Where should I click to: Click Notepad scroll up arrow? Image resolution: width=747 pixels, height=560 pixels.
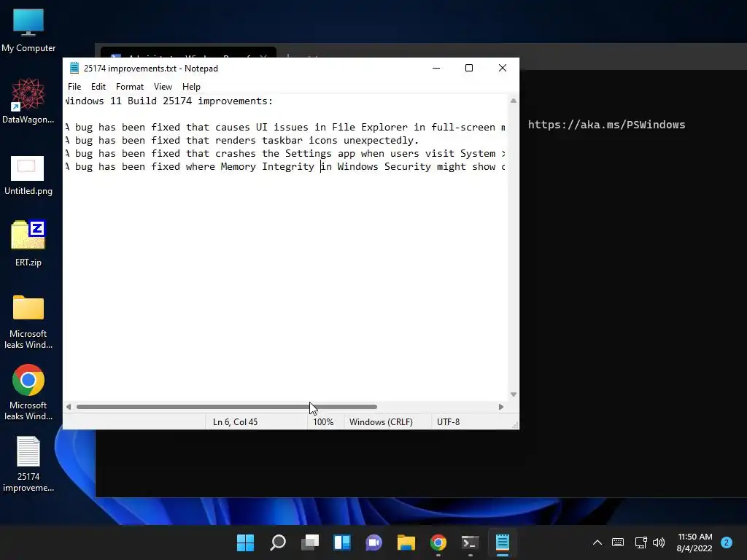pos(513,101)
